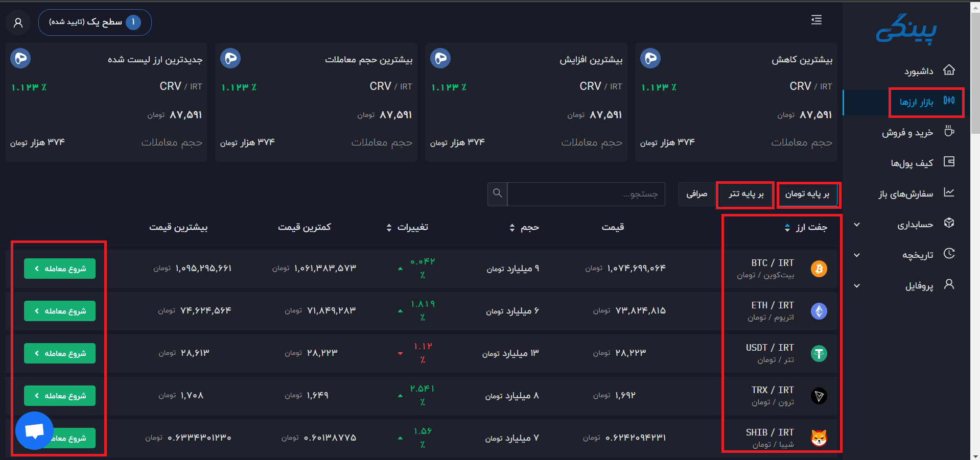The width and height of the screenshot is (980, 460).
Task: Click the level one verified badge
Action: click(x=95, y=22)
